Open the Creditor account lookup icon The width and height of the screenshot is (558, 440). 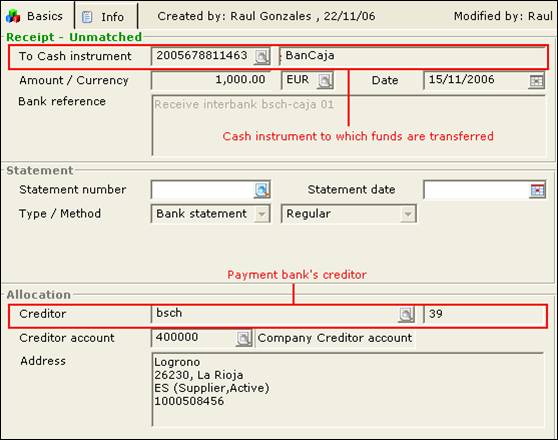pyautogui.click(x=244, y=338)
